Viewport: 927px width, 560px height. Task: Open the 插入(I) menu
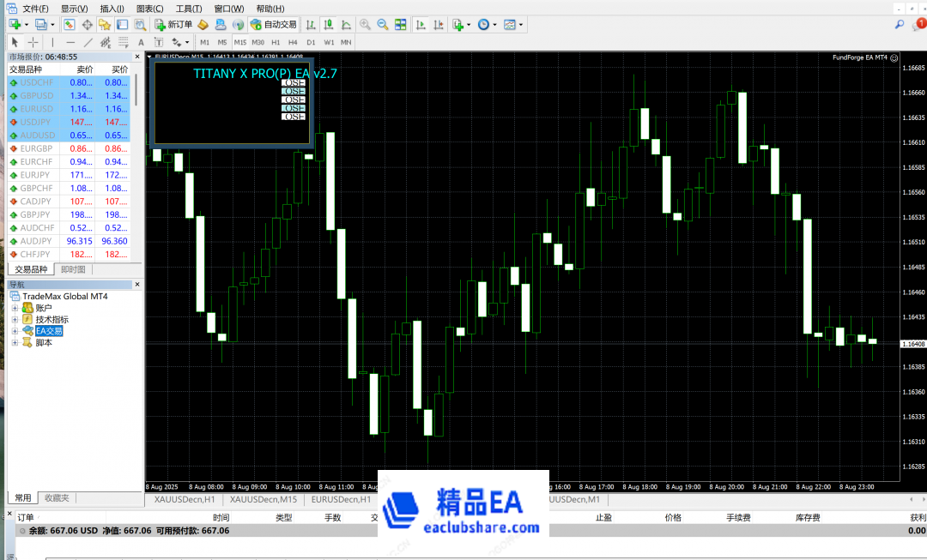[112, 9]
